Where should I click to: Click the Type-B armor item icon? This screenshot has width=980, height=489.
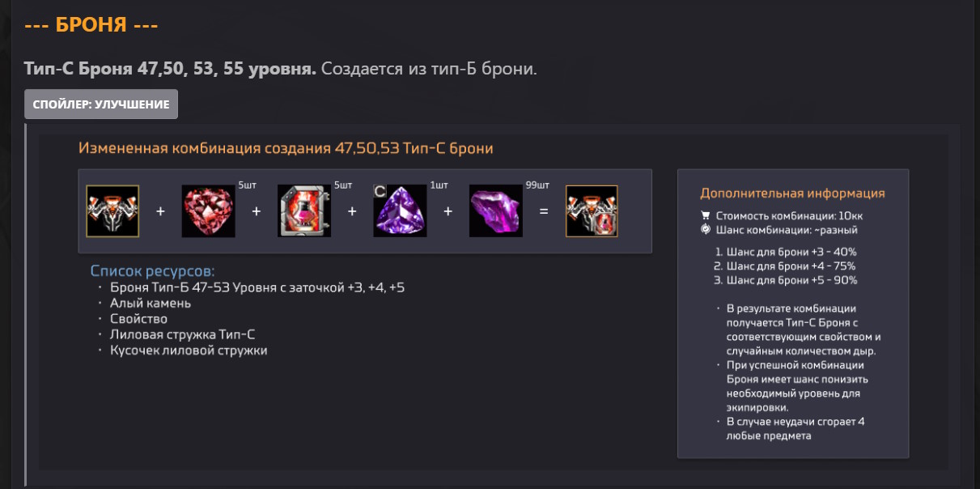[112, 211]
